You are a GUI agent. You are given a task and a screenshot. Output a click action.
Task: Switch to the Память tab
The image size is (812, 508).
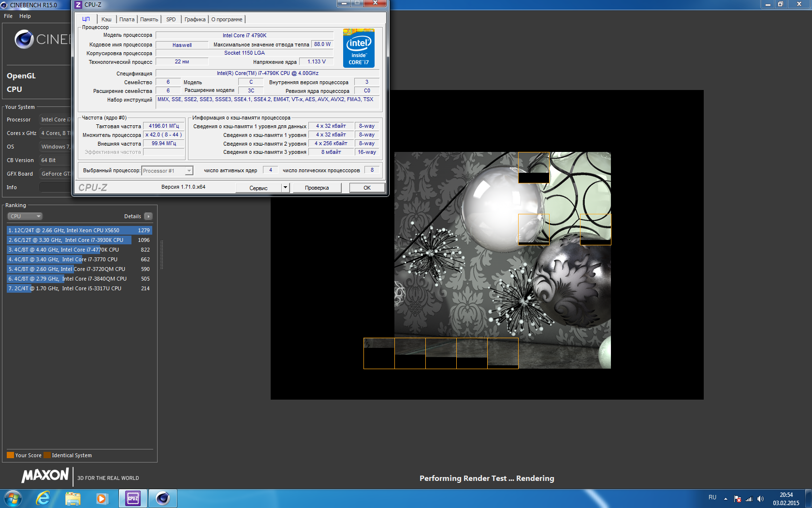click(149, 19)
